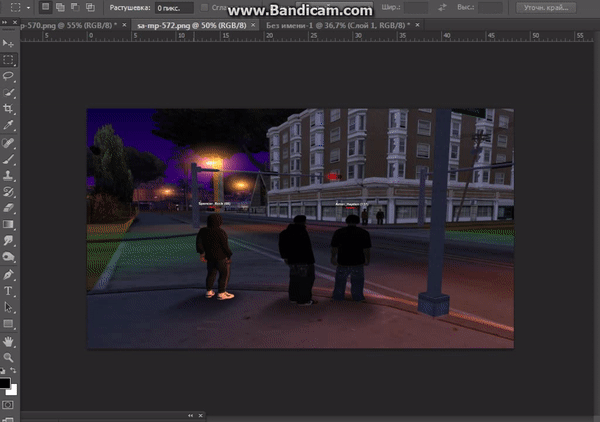Click the Шир. width input field

tap(416, 7)
